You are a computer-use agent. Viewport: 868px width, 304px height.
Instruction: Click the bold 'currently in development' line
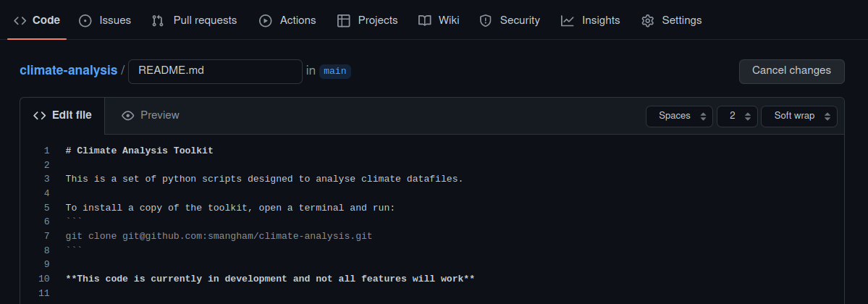pos(269,279)
